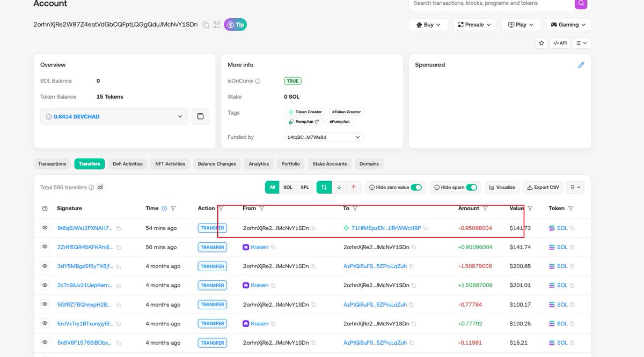Open the Token Creator tag

click(x=305, y=112)
